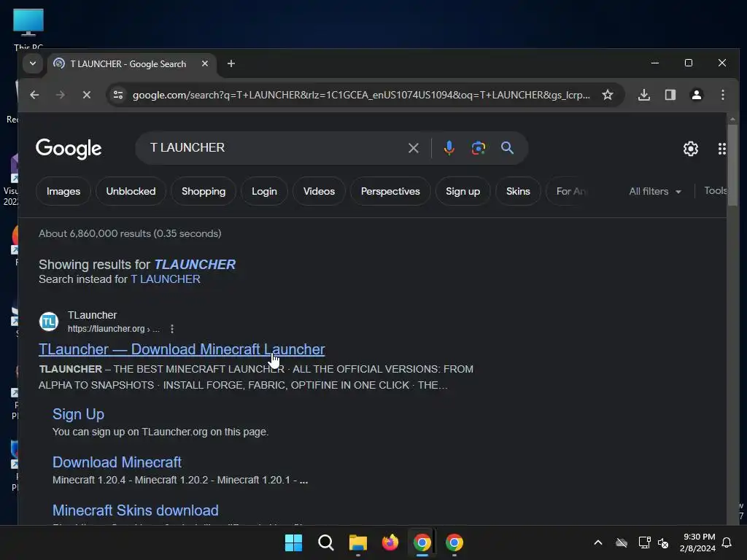View site information icon in address bar

(x=117, y=95)
